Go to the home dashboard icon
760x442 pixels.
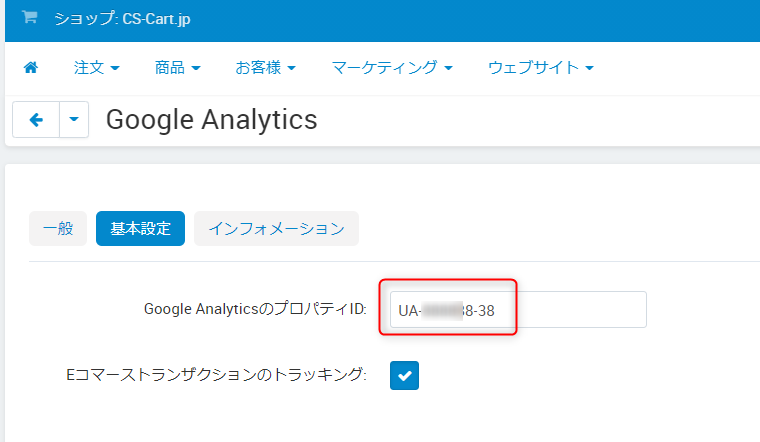coord(31,68)
